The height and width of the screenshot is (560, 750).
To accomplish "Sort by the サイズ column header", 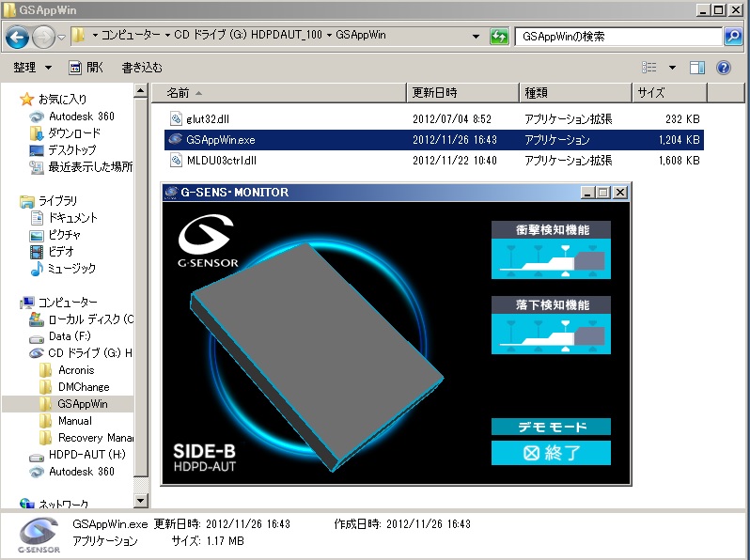I will click(x=669, y=92).
